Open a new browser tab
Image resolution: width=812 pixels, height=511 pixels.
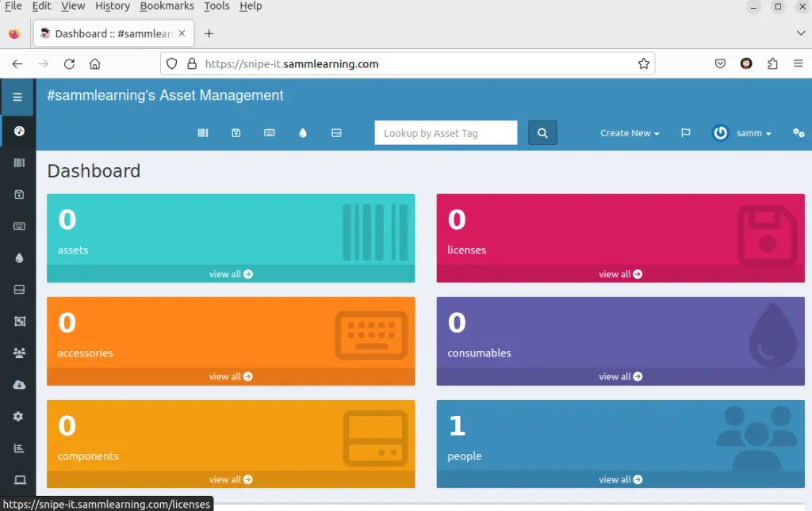pos(209,33)
